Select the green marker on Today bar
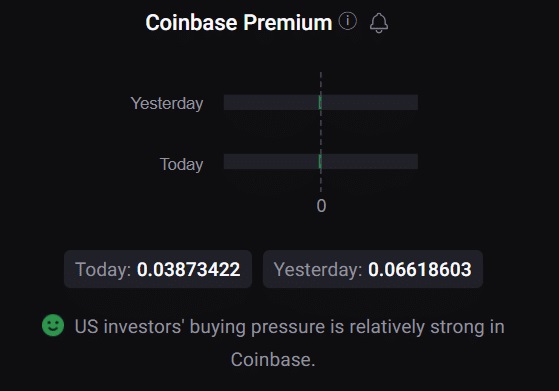The height and width of the screenshot is (391, 559). point(320,161)
